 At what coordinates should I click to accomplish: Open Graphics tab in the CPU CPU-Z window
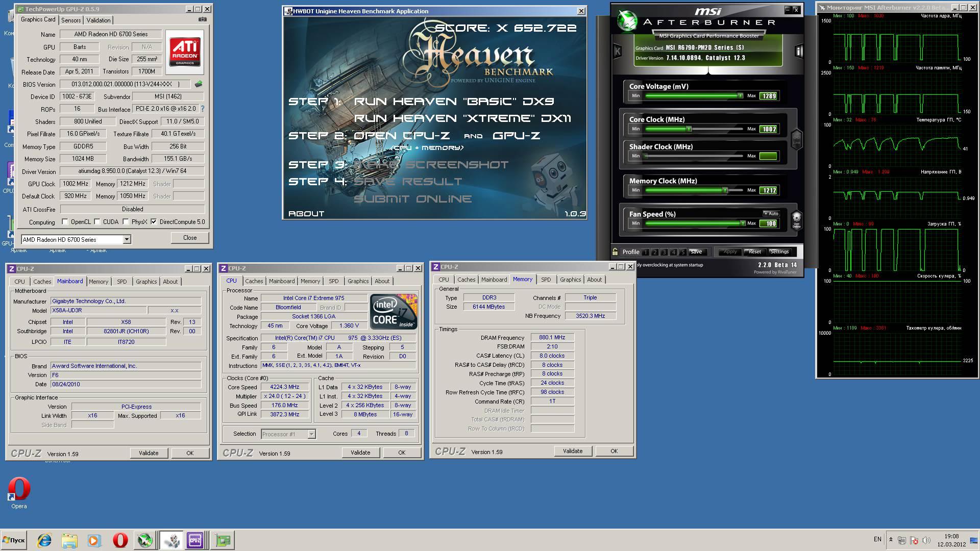pyautogui.click(x=358, y=281)
